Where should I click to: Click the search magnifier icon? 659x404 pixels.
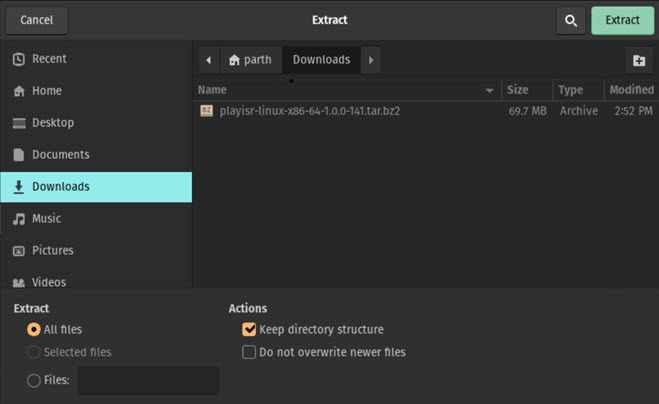(571, 20)
